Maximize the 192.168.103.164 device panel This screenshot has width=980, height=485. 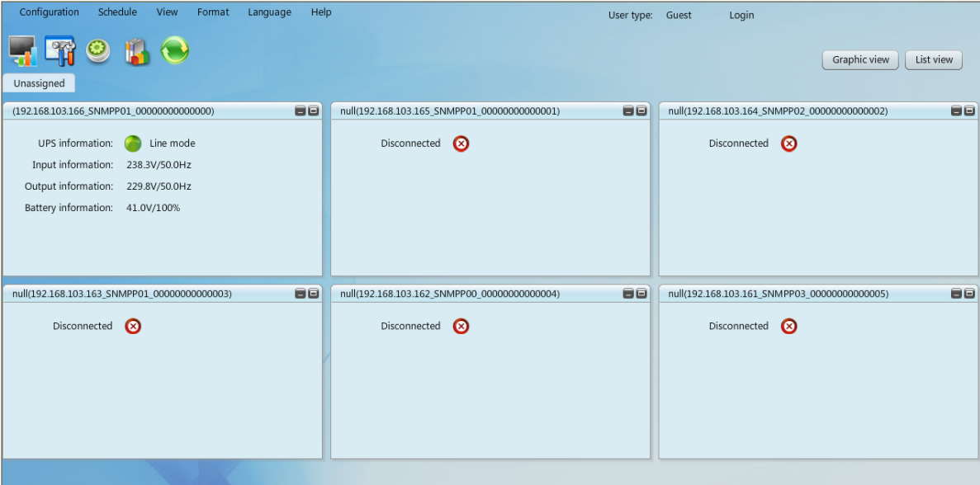[969, 111]
